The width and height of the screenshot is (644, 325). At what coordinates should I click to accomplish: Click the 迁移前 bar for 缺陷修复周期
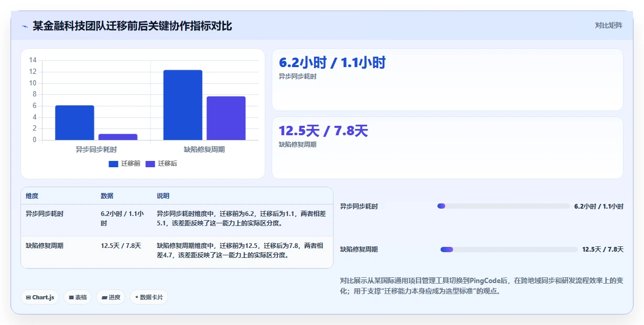click(183, 105)
